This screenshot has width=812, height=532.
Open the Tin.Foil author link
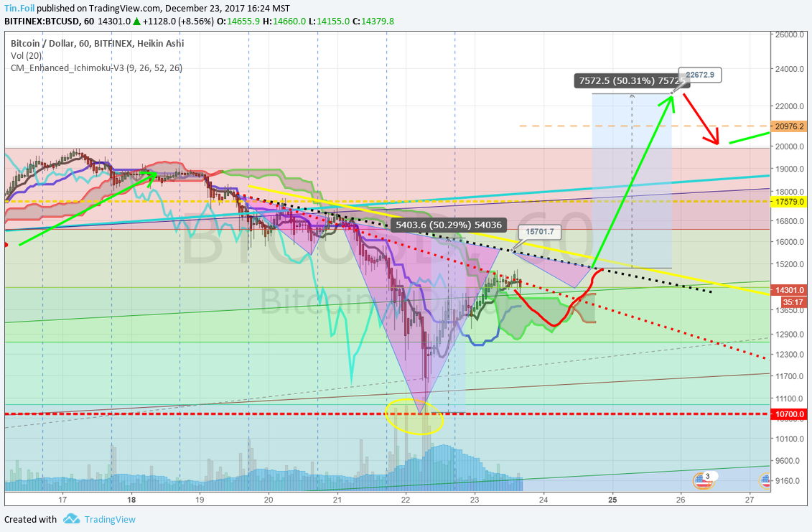coord(19,9)
